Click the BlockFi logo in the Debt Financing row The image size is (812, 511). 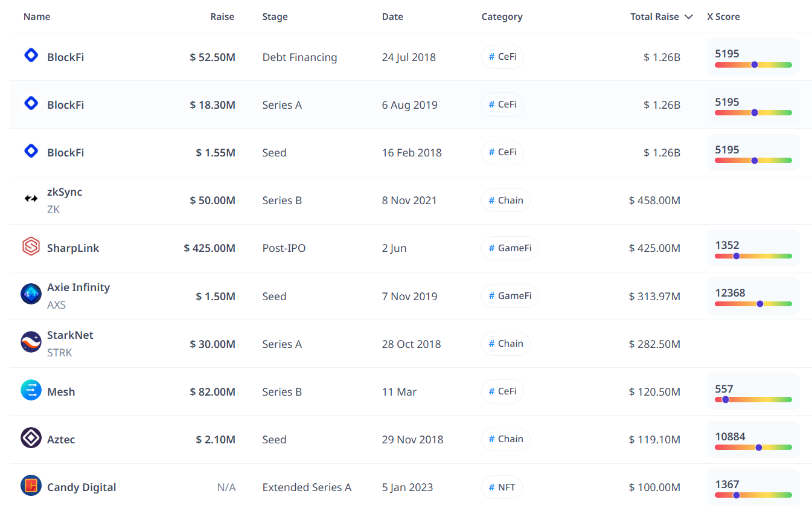(x=31, y=56)
